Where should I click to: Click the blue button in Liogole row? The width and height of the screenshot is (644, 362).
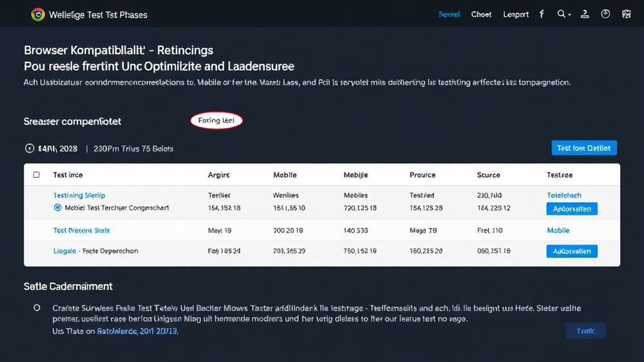[x=572, y=251]
